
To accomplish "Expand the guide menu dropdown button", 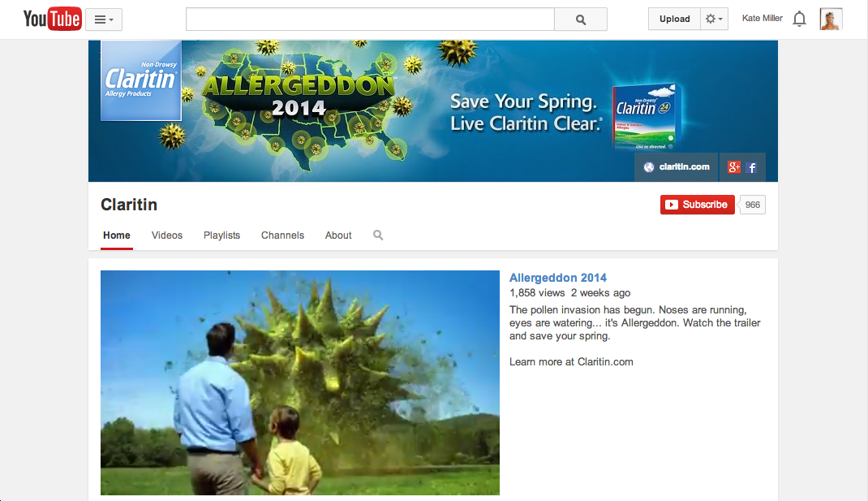I will tap(104, 19).
